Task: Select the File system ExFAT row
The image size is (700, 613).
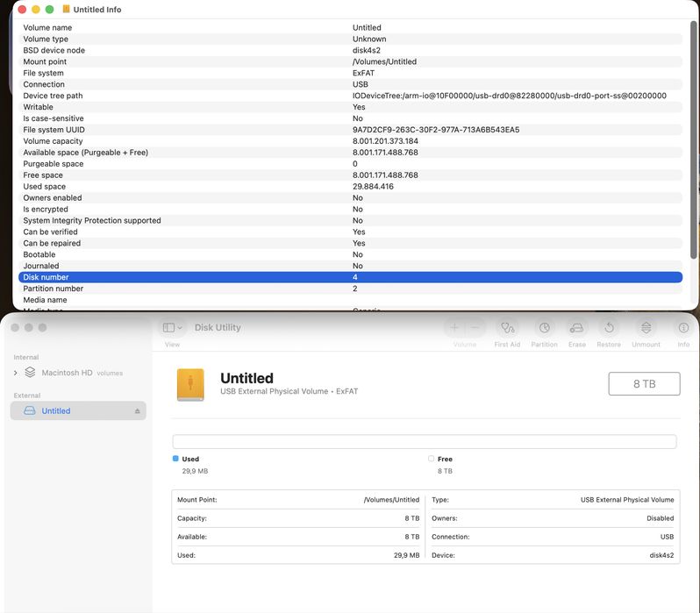Action: pyautogui.click(x=351, y=73)
